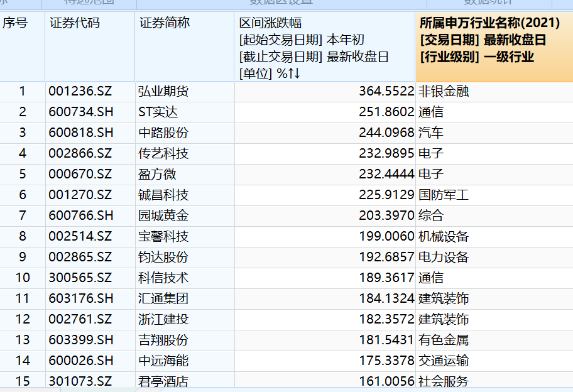This screenshot has width=573, height=392.
Task: Select stock code 001236.SZ
Action: [80, 91]
